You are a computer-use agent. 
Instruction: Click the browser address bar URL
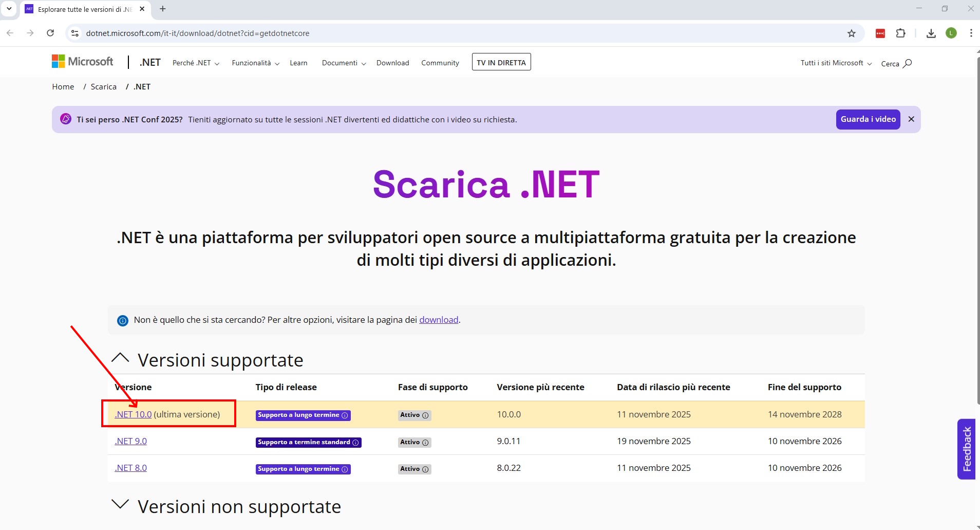(x=198, y=33)
